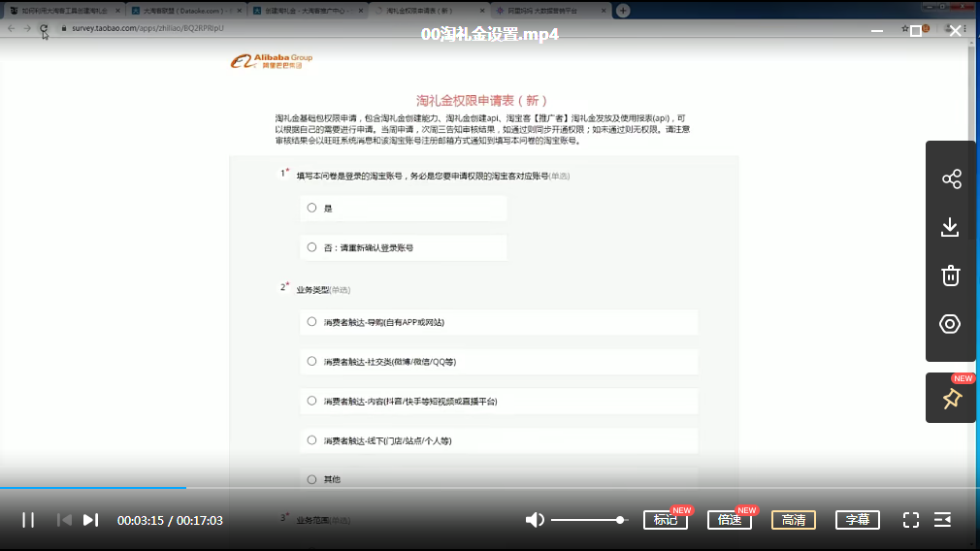Click the survey.taobao.com address bar
The image size is (980, 551).
click(147, 28)
